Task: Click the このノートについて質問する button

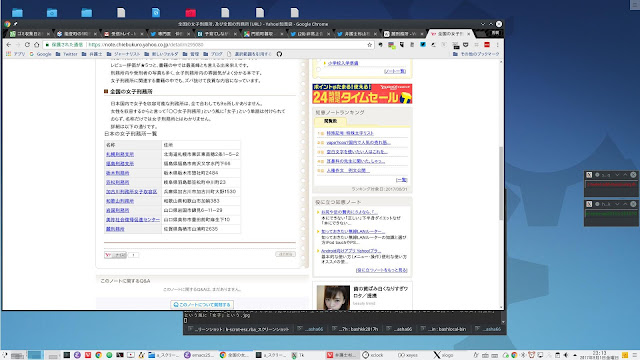Action: [x=202, y=304]
